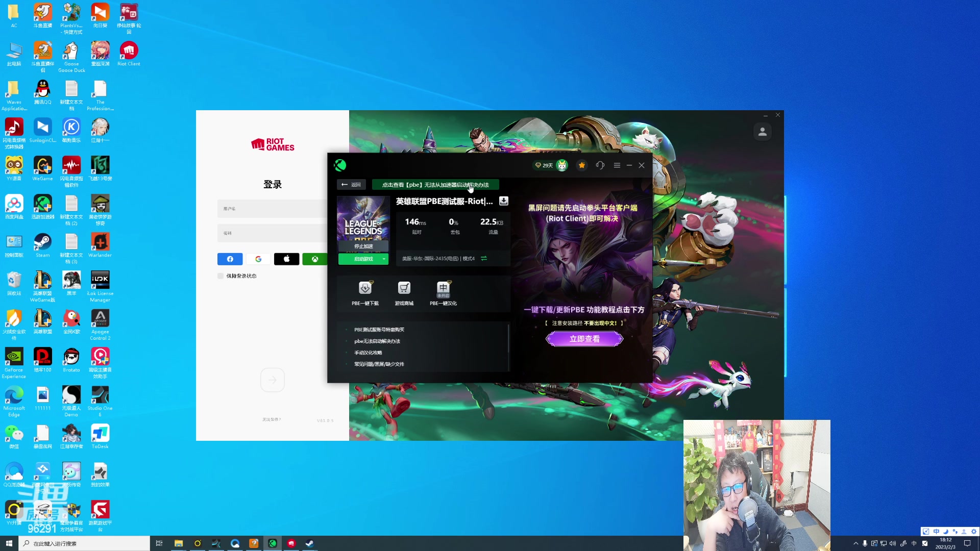This screenshot has height=551, width=980.
Task: Click the 返回 back button
Action: tap(351, 185)
